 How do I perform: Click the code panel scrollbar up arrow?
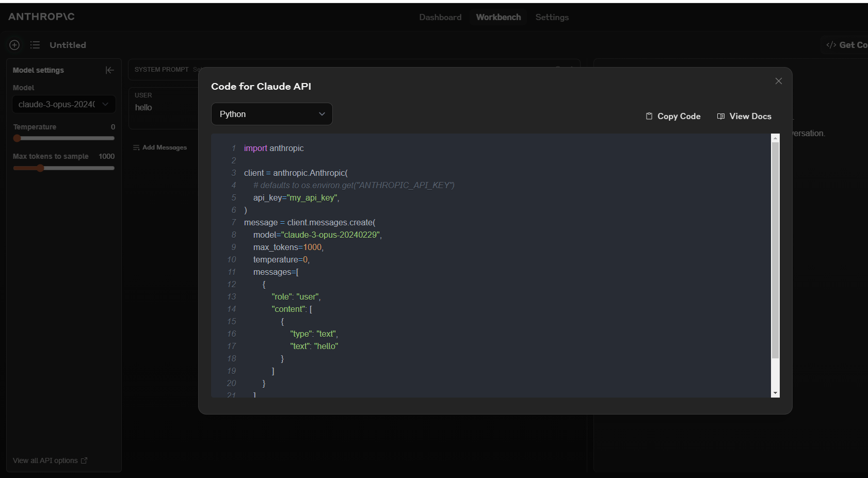(775, 138)
